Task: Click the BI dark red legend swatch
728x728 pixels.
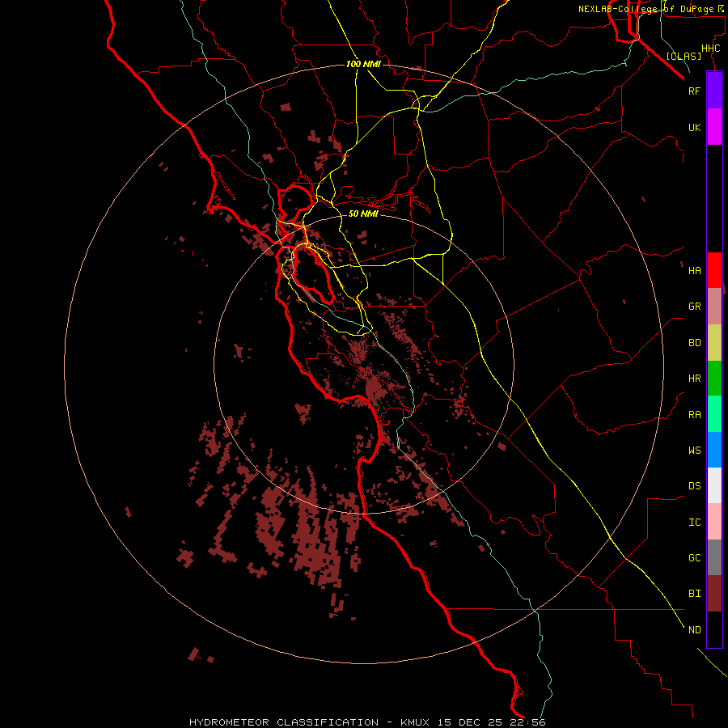Action: pyautogui.click(x=714, y=594)
